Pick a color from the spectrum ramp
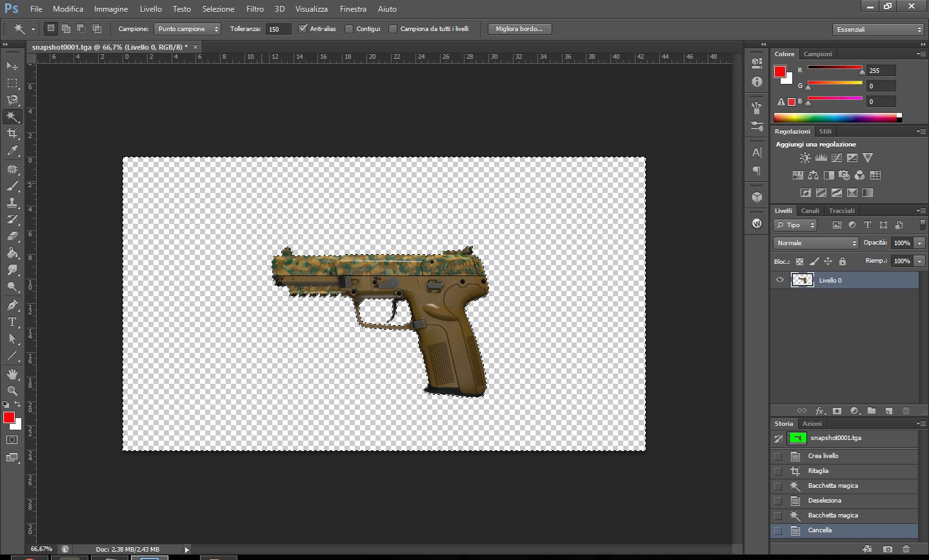This screenshot has width=929, height=560. point(837,117)
